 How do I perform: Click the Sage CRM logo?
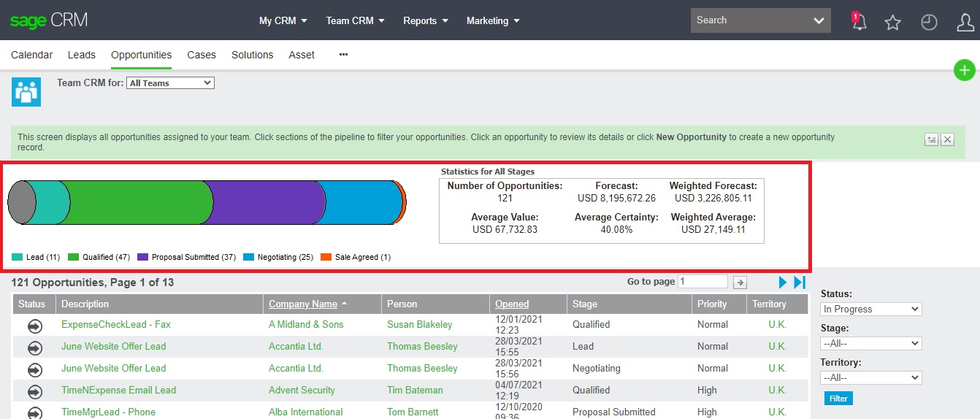[49, 20]
